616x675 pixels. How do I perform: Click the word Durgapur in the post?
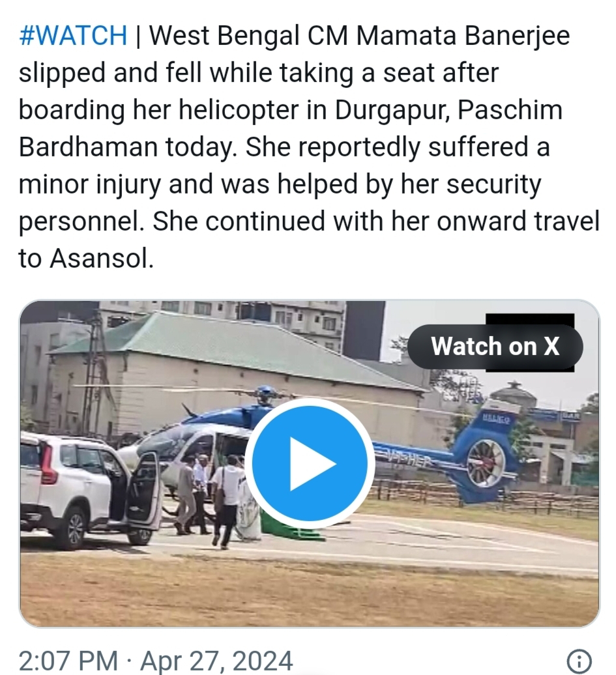[x=392, y=109]
